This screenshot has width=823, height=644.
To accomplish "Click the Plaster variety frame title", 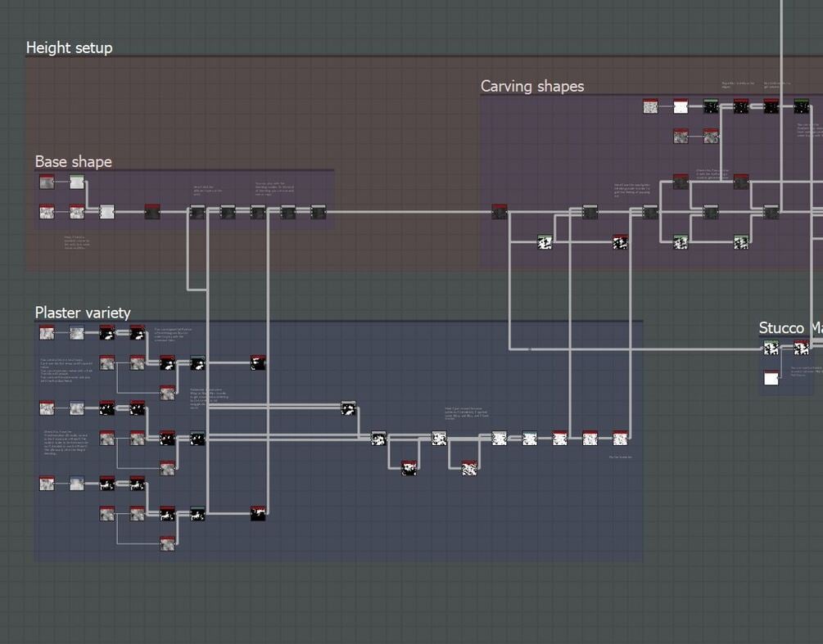I will click(83, 313).
